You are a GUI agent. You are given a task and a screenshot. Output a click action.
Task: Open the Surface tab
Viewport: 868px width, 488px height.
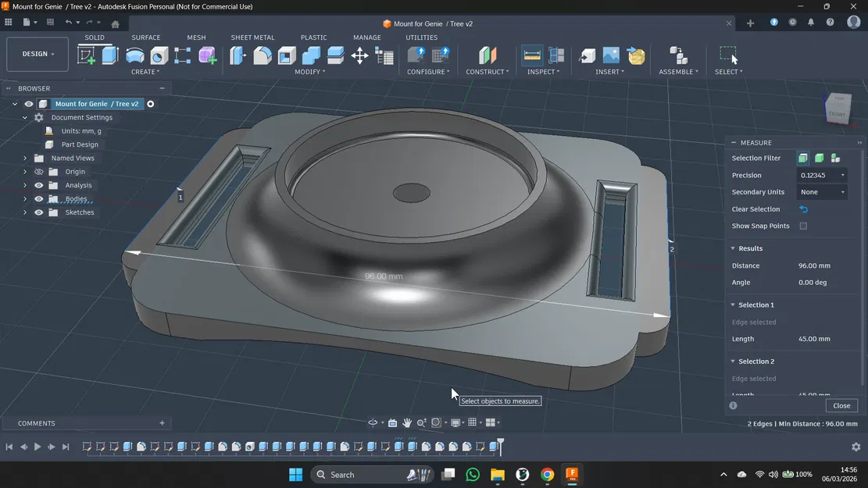145,37
